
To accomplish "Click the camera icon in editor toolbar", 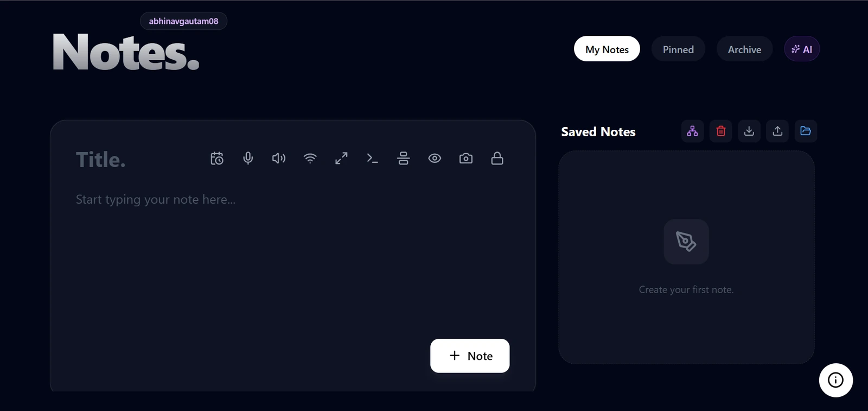I will click(466, 159).
